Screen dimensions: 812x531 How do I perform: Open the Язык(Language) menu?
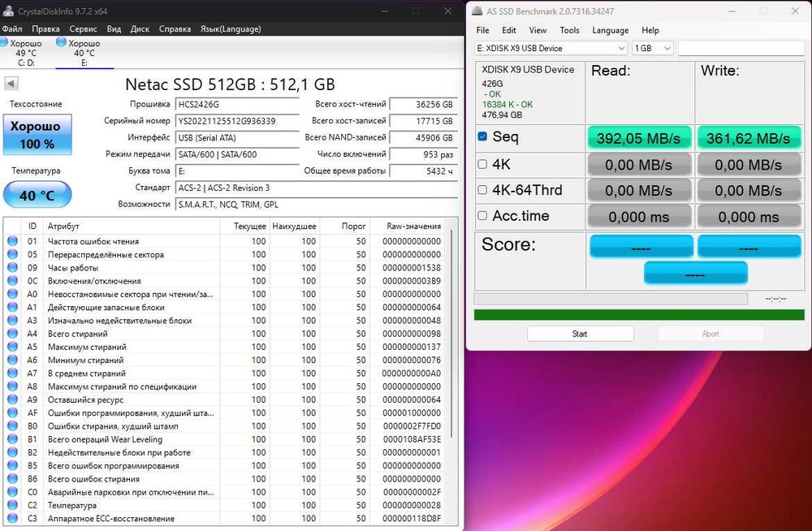pos(231,29)
